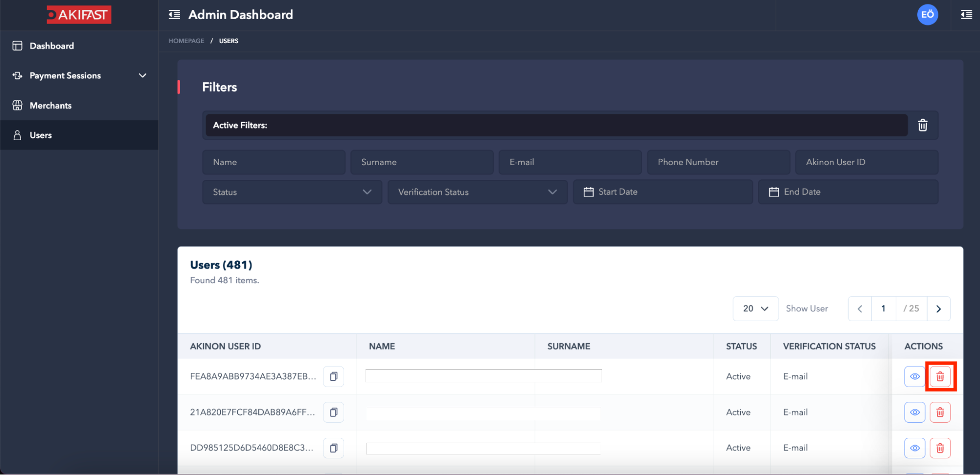Click the sidebar collapse icon beside Admin Dashboard
980x475 pixels.
(174, 15)
